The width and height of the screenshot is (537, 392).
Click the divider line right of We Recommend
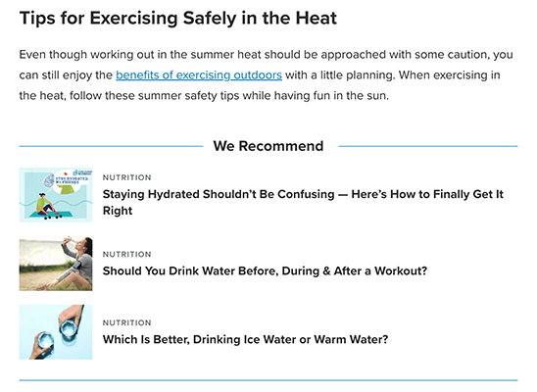click(428, 146)
